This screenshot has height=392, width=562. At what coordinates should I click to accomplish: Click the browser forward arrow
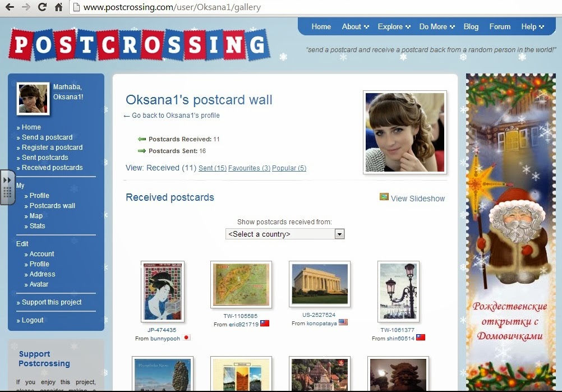pyautogui.click(x=26, y=7)
